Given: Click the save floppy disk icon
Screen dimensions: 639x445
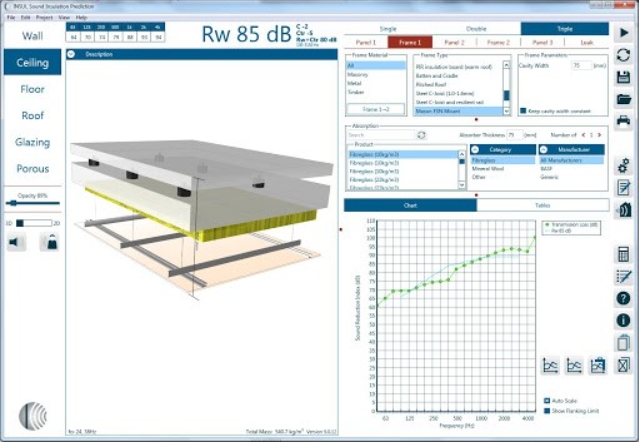Looking at the screenshot, I should tap(624, 77).
